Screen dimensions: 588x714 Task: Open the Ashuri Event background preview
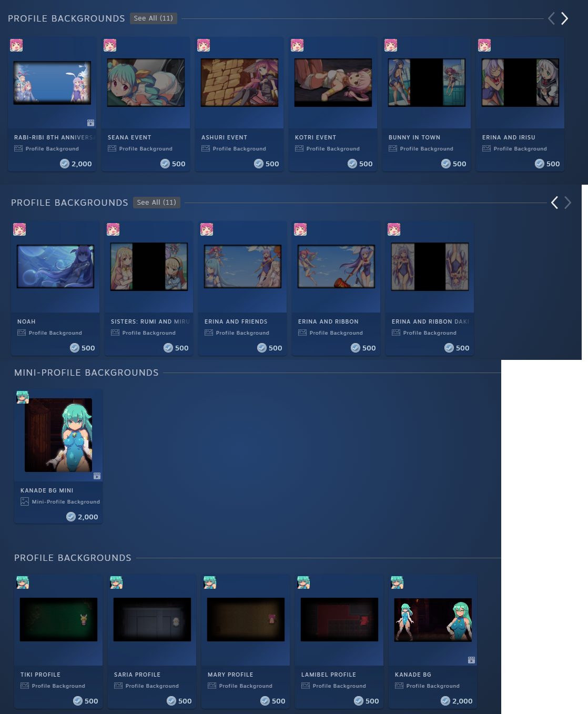[239, 83]
